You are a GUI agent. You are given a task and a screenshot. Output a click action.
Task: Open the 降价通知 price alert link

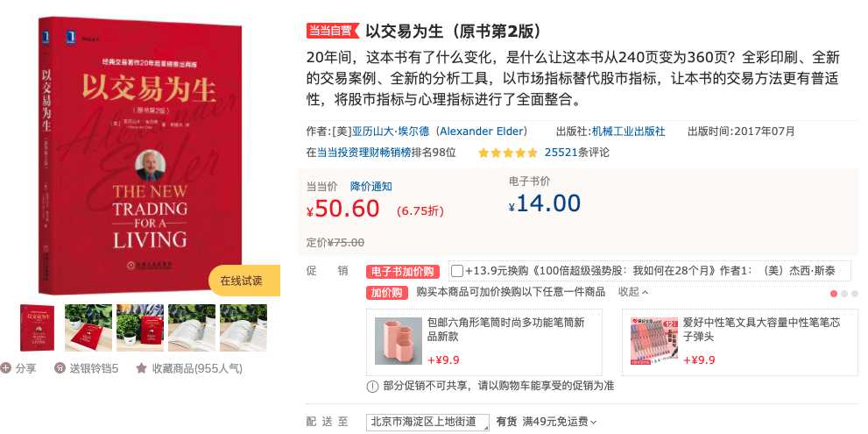click(370, 186)
